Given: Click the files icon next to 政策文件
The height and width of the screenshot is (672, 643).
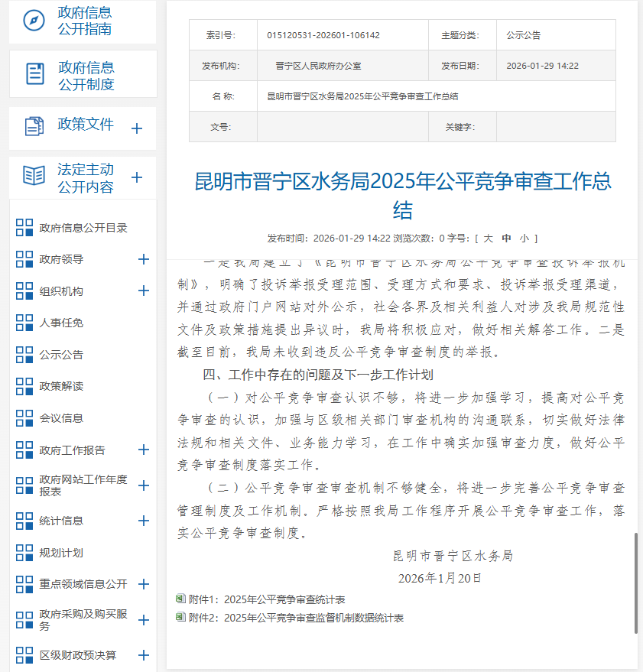Looking at the screenshot, I should (x=34, y=126).
